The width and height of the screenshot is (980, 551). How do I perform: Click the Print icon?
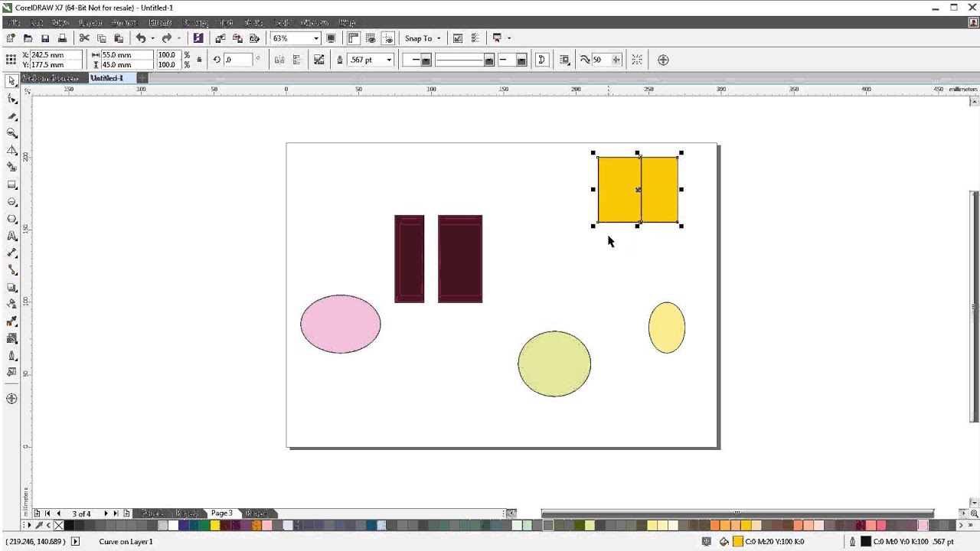[62, 38]
